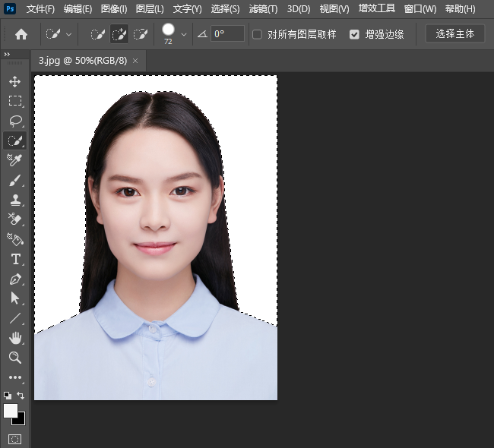Select the Hand tool
The image size is (494, 448).
(x=15, y=338)
